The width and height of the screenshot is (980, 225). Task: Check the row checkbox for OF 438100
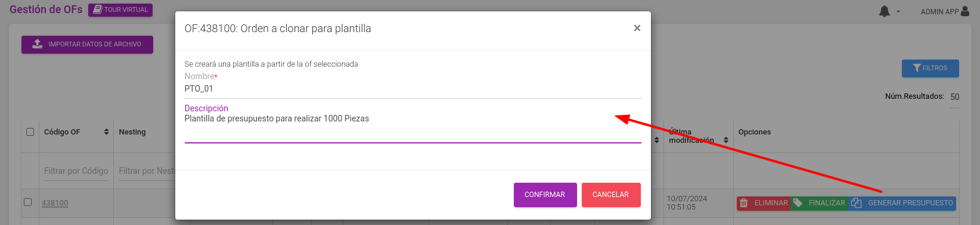coord(27,202)
